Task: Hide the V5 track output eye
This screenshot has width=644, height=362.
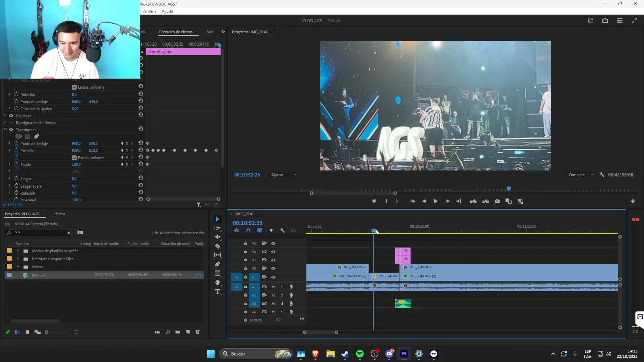Action: (273, 243)
